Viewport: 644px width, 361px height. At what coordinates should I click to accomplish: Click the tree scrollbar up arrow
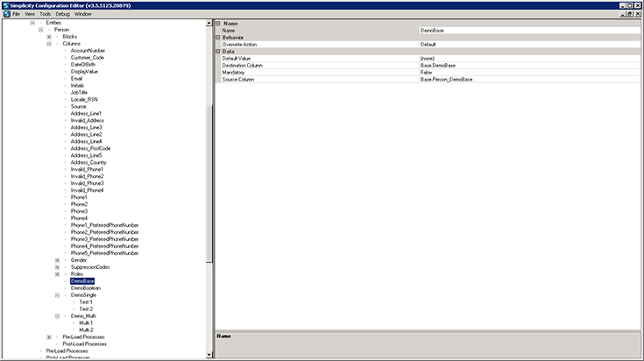[209, 24]
